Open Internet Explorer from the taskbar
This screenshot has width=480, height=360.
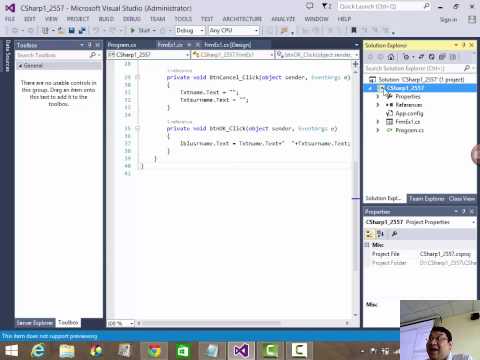pyautogui.click(x=38, y=351)
